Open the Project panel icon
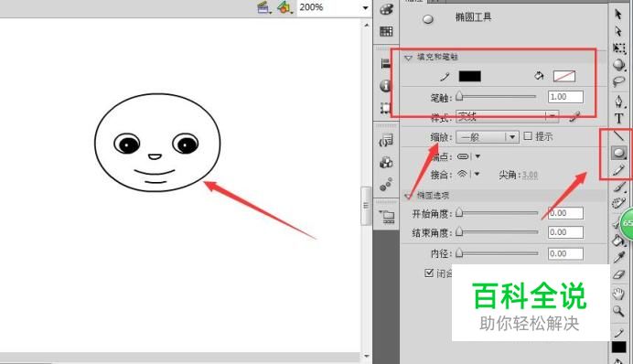This screenshot has width=633, height=364. (x=387, y=217)
